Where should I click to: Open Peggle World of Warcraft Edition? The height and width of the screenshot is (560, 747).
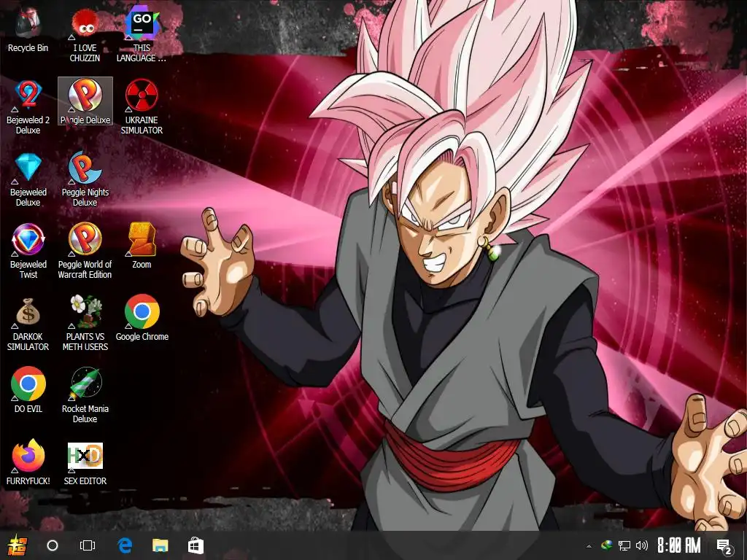(x=85, y=252)
